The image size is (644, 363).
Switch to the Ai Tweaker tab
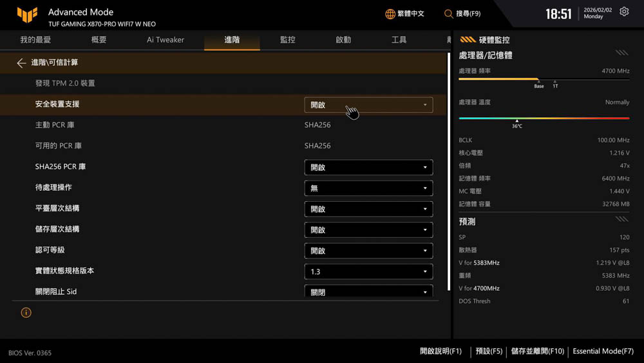(x=166, y=40)
